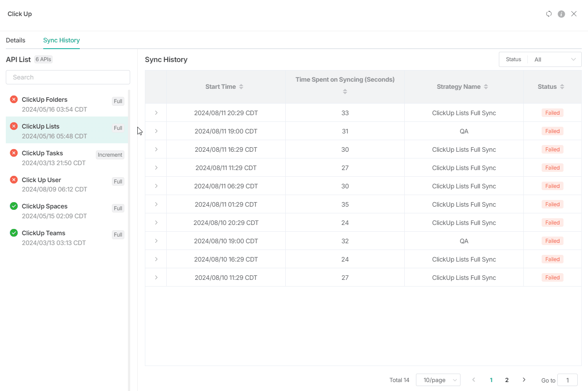588x391 pixels.
Task: Expand the 2024/08/11 20:29 CDT sync row
Action: point(156,113)
